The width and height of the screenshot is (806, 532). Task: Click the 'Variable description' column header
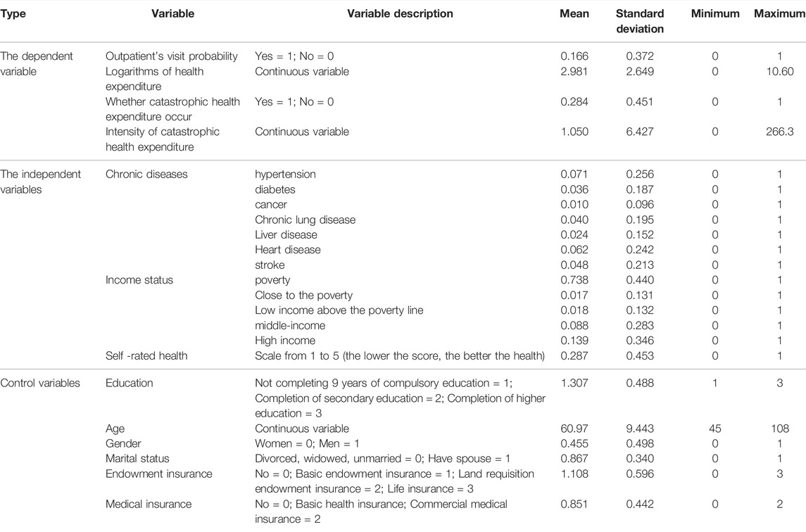(x=400, y=14)
